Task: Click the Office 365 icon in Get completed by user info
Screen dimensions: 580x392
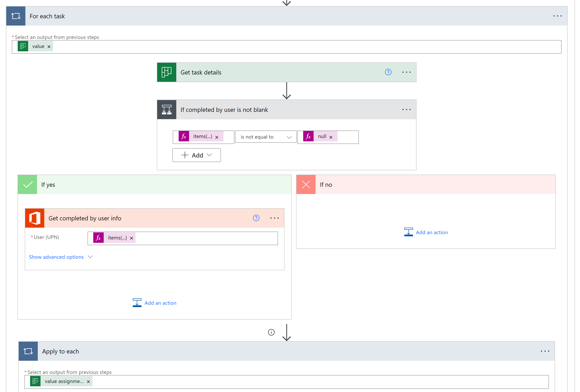Action: [x=35, y=218]
